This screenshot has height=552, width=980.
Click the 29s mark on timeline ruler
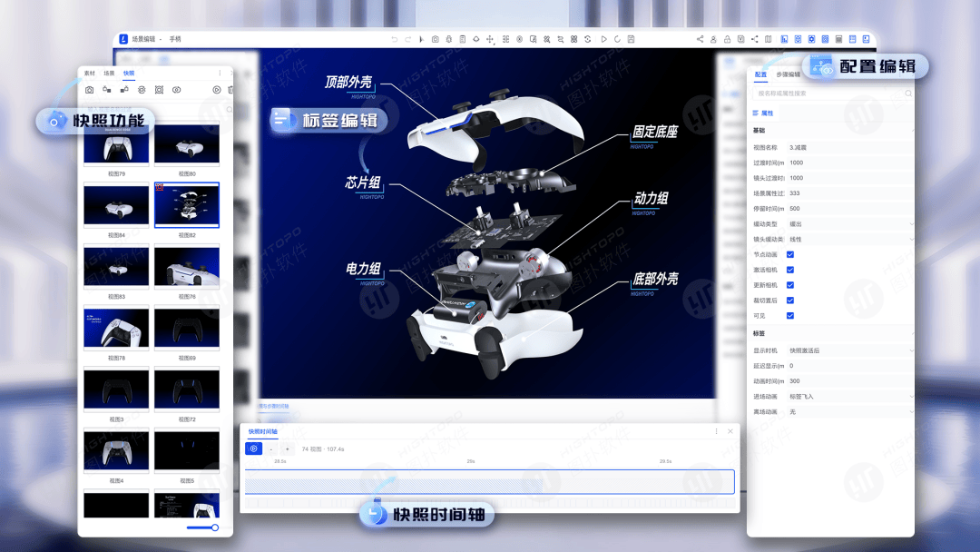point(471,461)
